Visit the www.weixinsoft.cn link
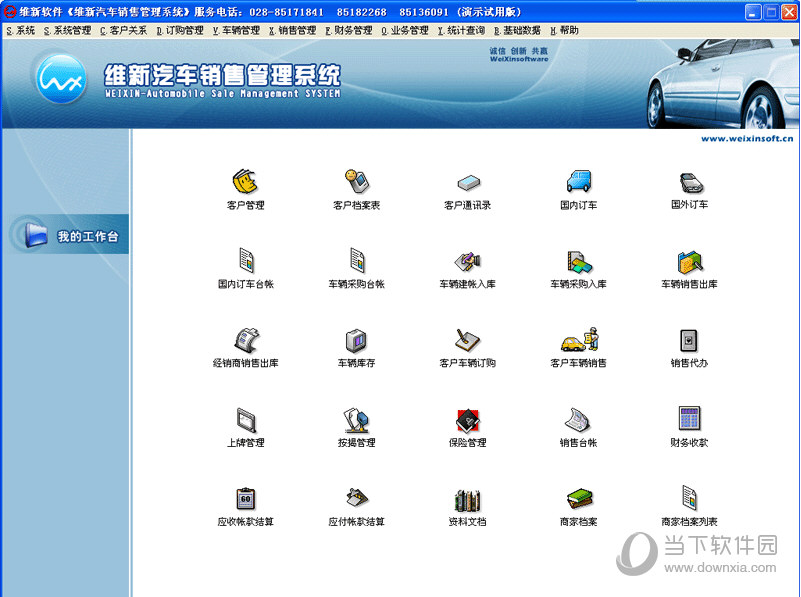The width and height of the screenshot is (801, 597). 747,138
